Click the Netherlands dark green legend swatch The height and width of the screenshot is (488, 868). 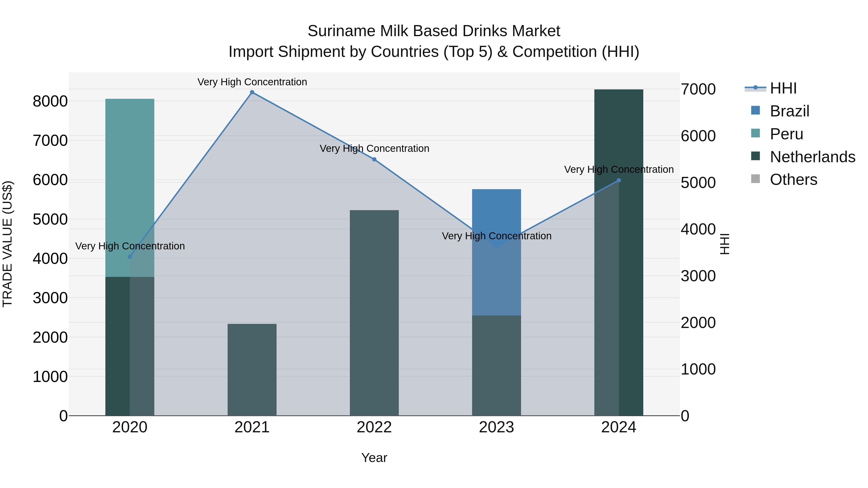[755, 156]
